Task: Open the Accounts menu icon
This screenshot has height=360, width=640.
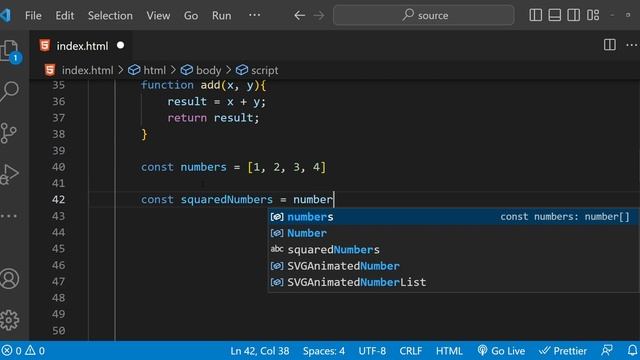Action: click(x=10, y=279)
